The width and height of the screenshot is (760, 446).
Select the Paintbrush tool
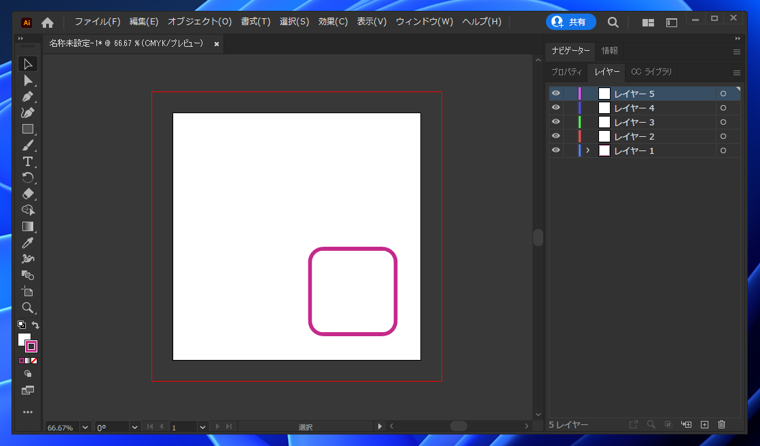[28, 145]
